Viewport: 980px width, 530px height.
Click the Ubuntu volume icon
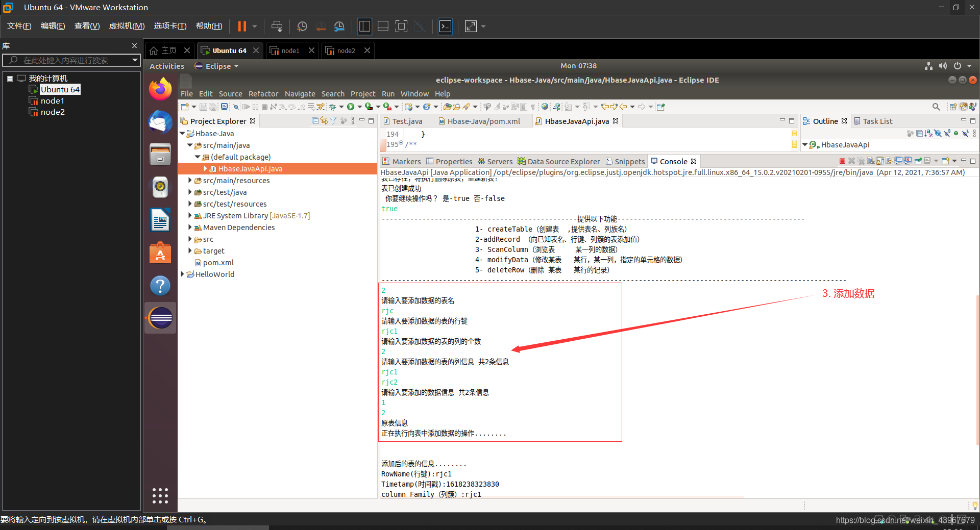(x=943, y=66)
